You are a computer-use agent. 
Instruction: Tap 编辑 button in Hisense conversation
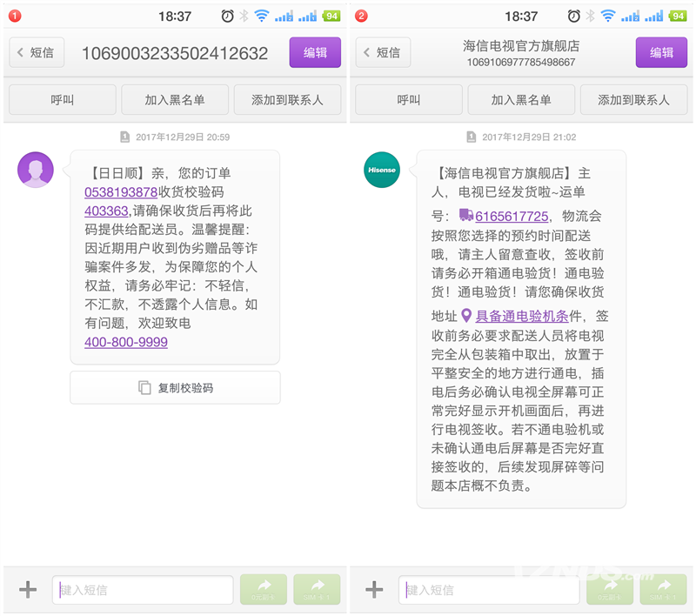click(661, 52)
